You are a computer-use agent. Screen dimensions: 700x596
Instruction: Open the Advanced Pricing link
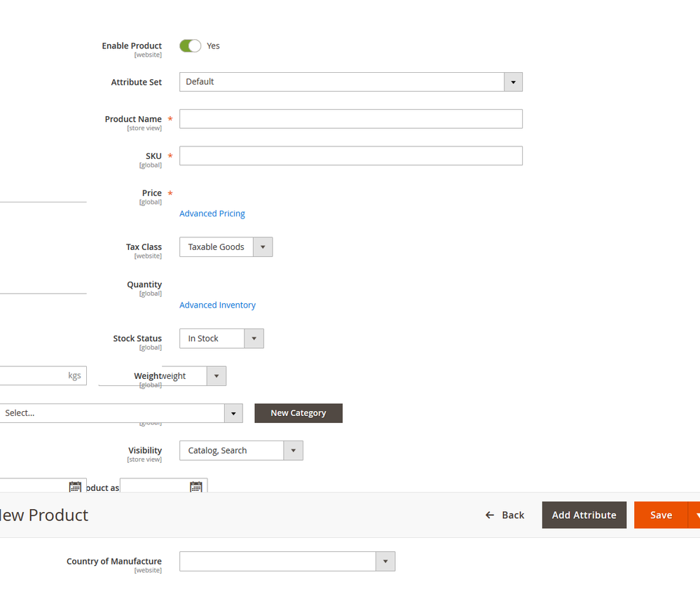pos(212,214)
